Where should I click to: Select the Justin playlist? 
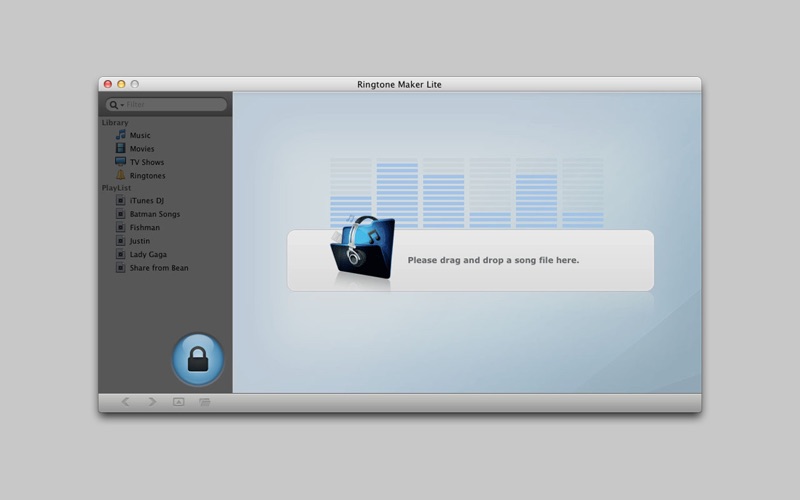coord(140,241)
